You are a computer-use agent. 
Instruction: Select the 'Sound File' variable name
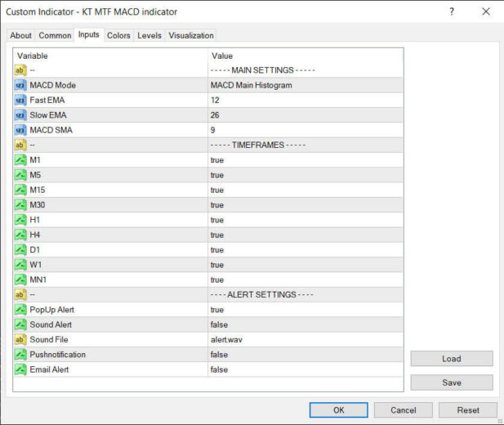49,340
